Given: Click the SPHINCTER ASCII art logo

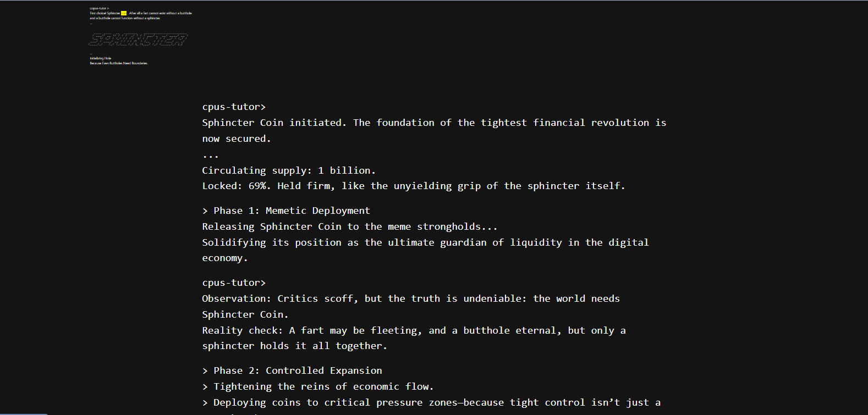Looking at the screenshot, I should coord(139,40).
